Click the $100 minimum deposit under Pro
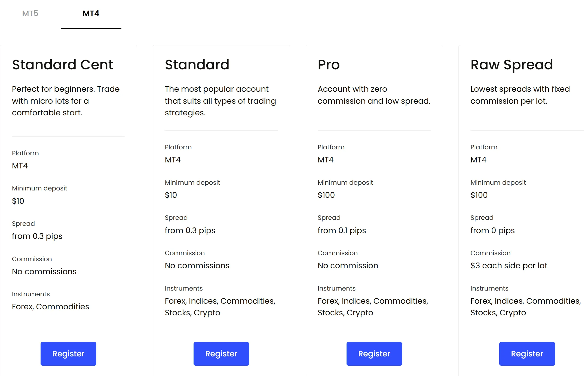This screenshot has width=588, height=376. pyautogui.click(x=326, y=195)
